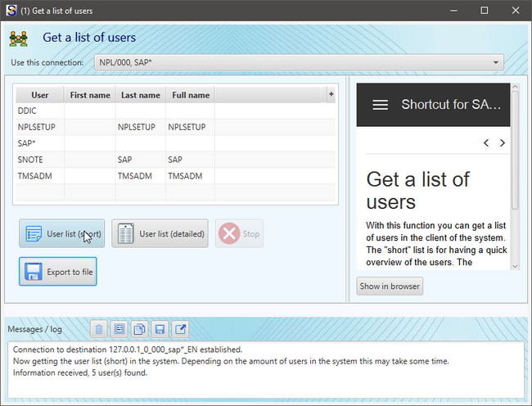The width and height of the screenshot is (532, 406).
Task: Select the TMSADM row in the user table
Action: click(x=33, y=175)
